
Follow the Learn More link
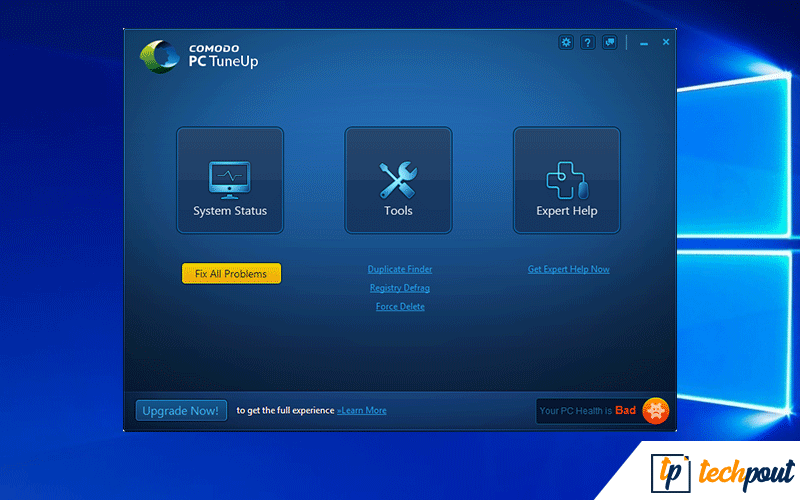pyautogui.click(x=362, y=411)
